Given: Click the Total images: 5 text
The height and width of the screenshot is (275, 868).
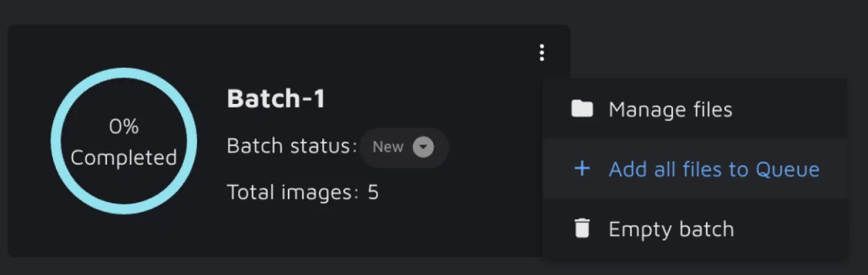Looking at the screenshot, I should click(x=303, y=192).
